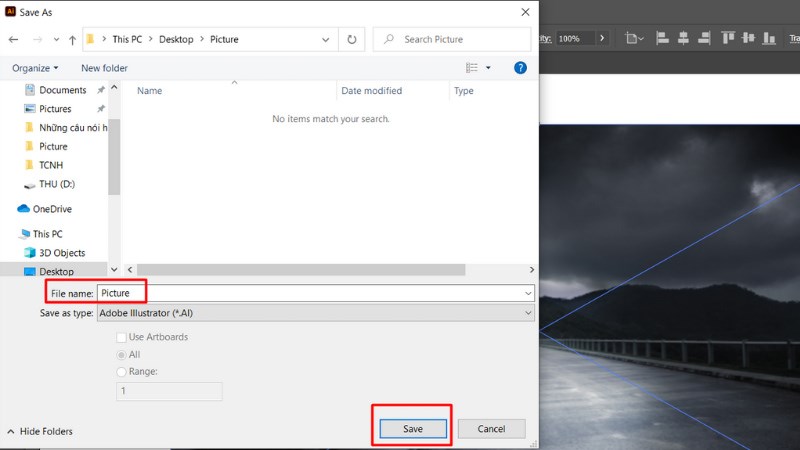Click the vertical align center icon
Screen dimensions: 800x450
(x=748, y=39)
